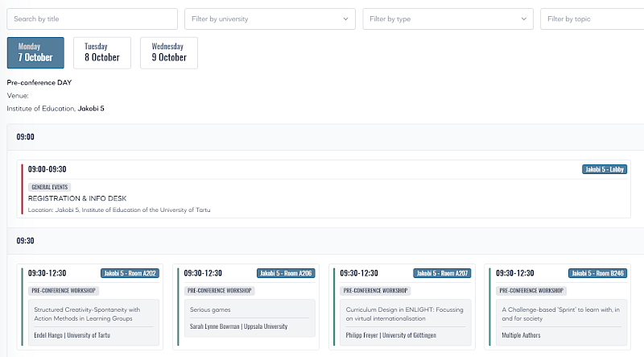The height and width of the screenshot is (357, 644).
Task: Click the Jakobi 5 - Room A202 badge
Action: pyautogui.click(x=130, y=273)
